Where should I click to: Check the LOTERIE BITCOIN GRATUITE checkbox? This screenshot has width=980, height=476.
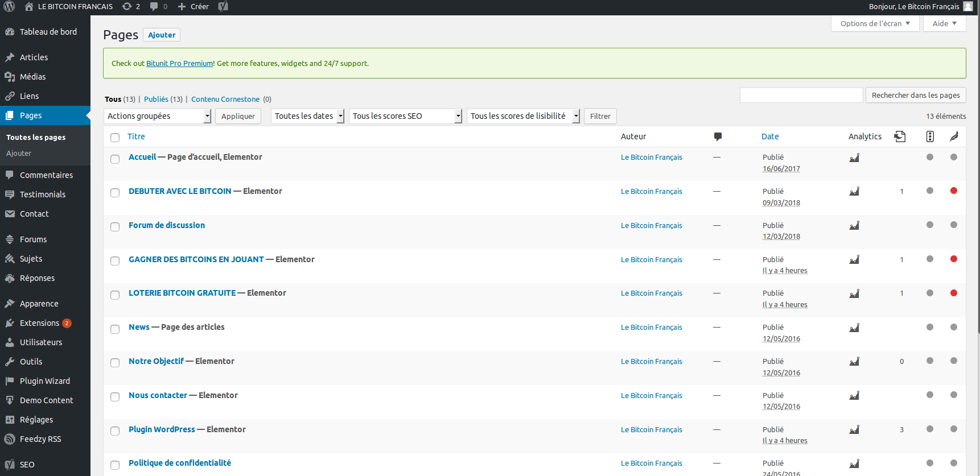pyautogui.click(x=115, y=295)
